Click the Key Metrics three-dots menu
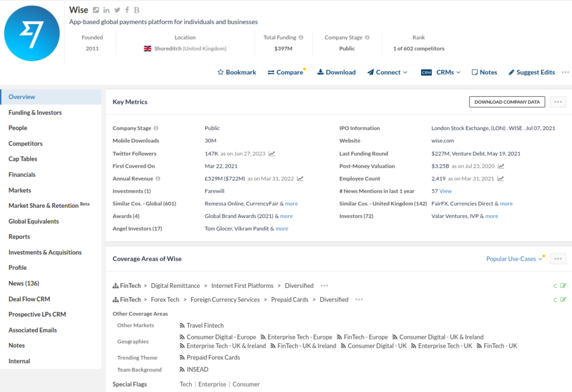 pyautogui.click(x=558, y=102)
